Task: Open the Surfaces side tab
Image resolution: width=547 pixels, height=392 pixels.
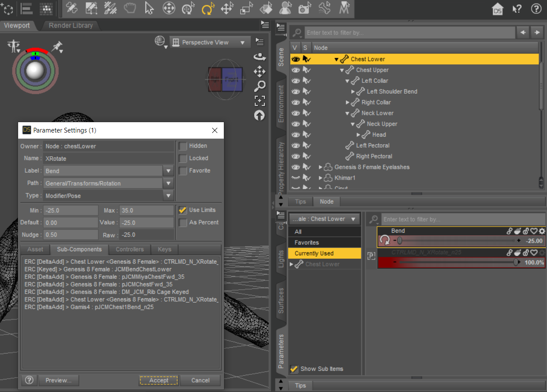Action: pyautogui.click(x=281, y=300)
